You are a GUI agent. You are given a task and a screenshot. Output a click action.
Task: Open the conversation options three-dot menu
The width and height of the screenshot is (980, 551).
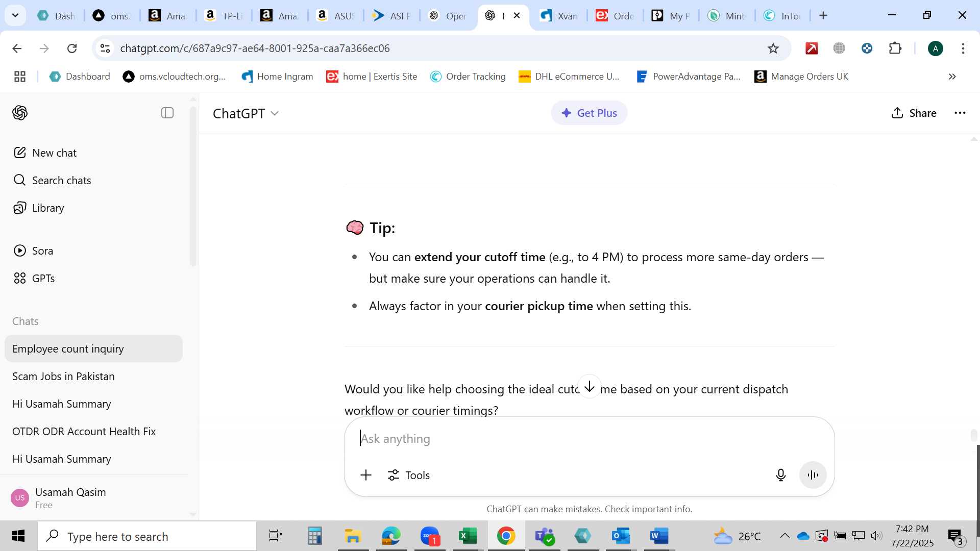[x=960, y=113]
